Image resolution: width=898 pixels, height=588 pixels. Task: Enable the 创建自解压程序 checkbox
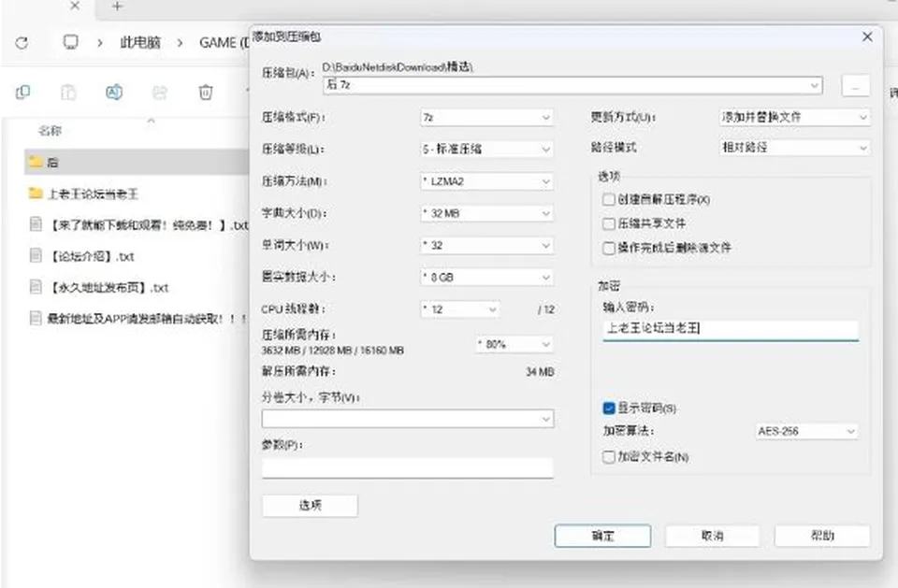609,200
